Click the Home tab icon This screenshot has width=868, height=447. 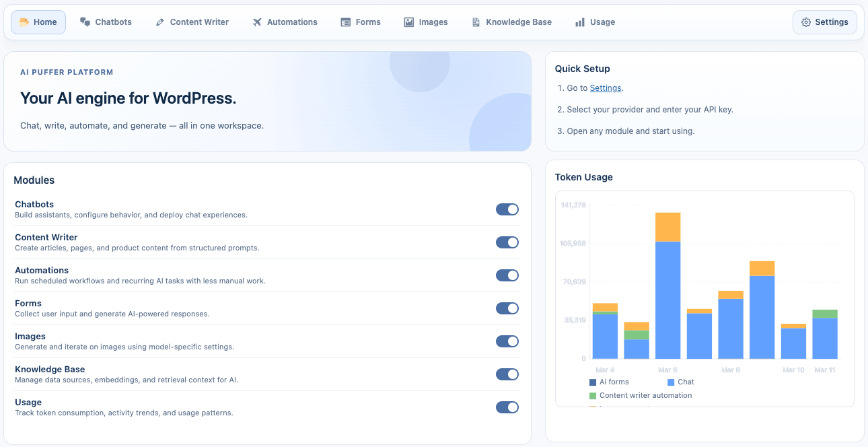[24, 22]
